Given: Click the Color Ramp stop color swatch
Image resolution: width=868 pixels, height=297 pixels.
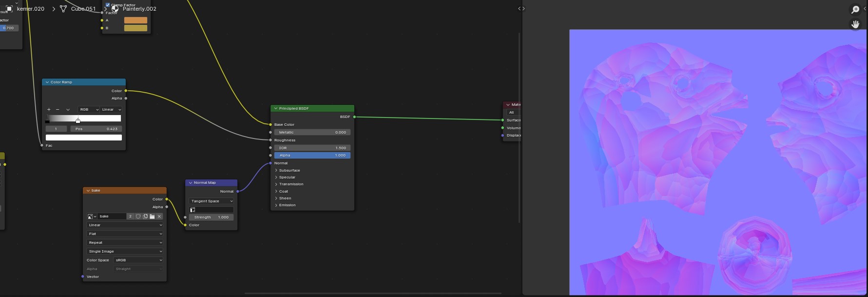Looking at the screenshot, I should 84,138.
